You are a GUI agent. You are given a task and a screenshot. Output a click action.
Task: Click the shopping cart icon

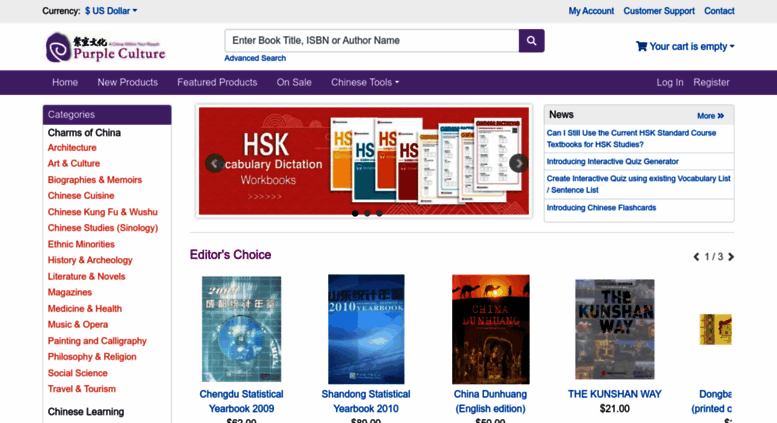click(x=641, y=46)
